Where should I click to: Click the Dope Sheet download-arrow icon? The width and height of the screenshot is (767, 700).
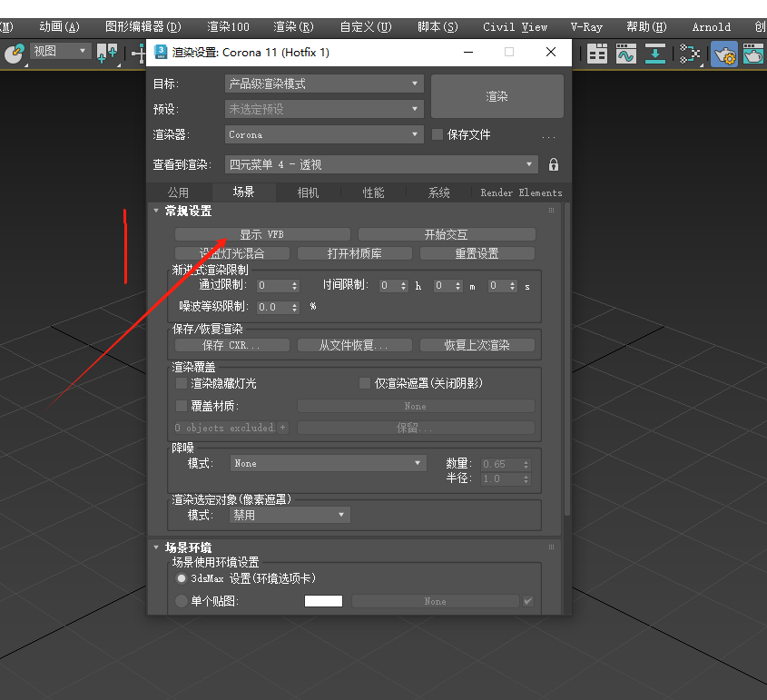tap(655, 54)
